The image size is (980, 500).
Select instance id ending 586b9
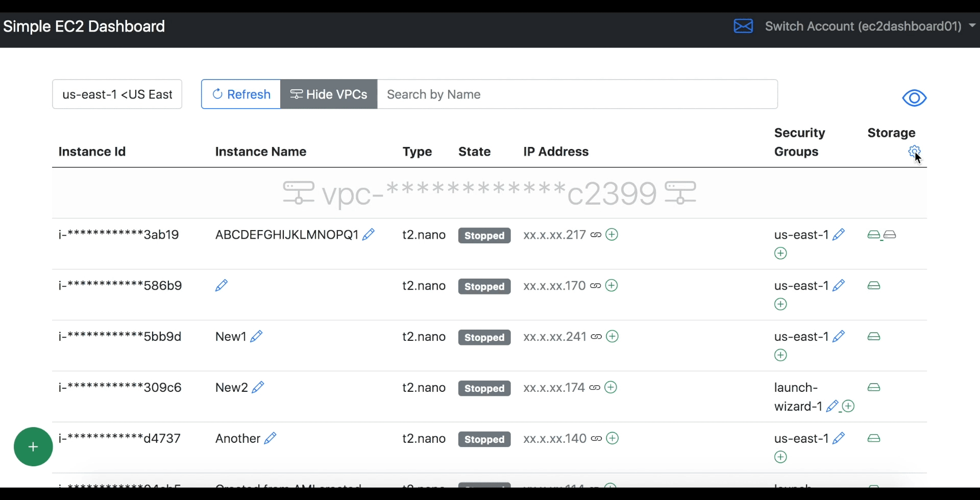(120, 286)
